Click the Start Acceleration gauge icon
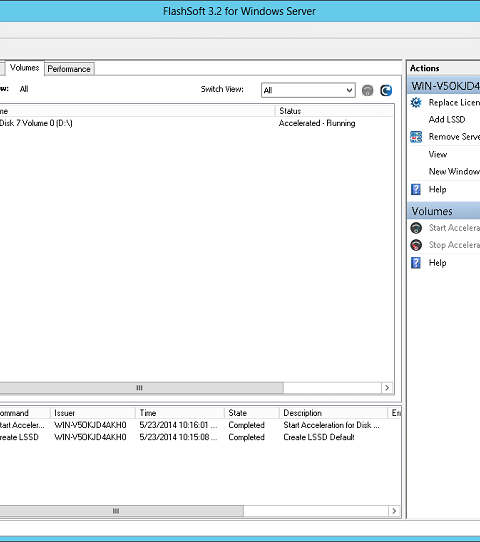 (x=416, y=228)
